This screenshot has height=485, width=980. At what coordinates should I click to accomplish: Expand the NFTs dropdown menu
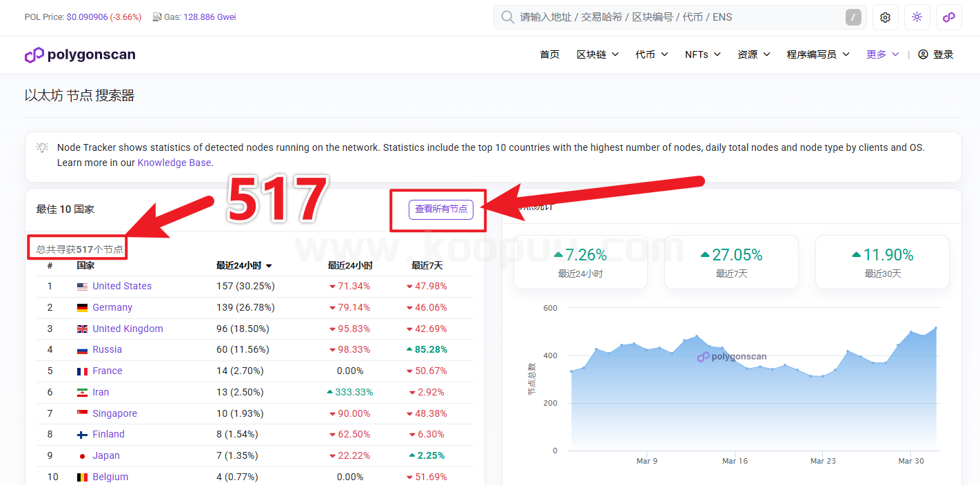[x=703, y=54]
